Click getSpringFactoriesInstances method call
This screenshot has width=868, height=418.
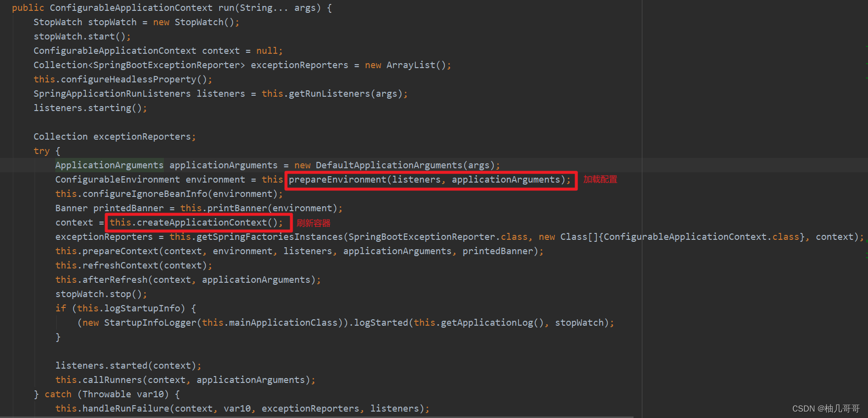tap(270, 237)
